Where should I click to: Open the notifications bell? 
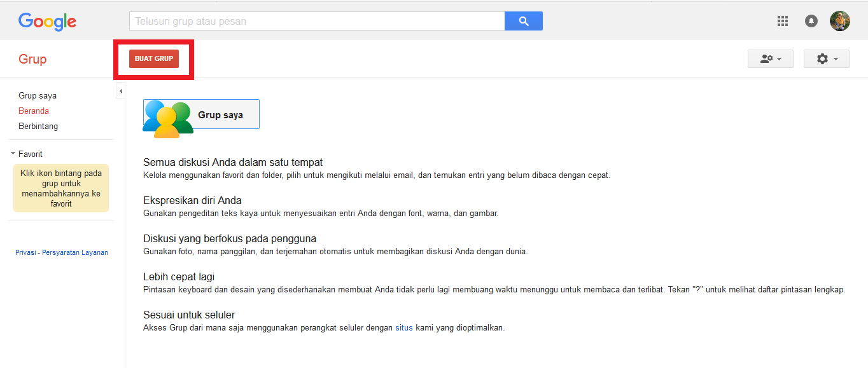(x=811, y=21)
